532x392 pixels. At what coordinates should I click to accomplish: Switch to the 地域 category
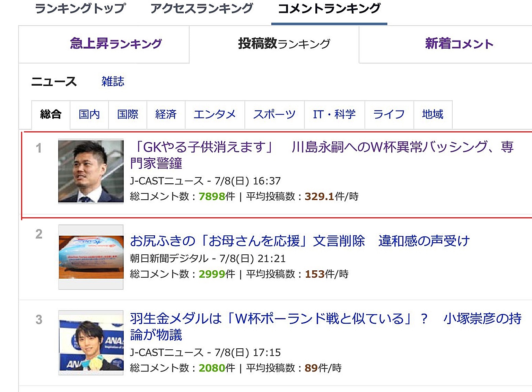pos(433,114)
